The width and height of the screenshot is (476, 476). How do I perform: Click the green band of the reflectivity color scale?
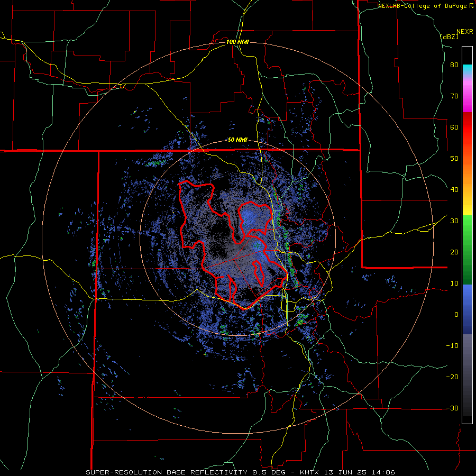pyautogui.click(x=467, y=250)
